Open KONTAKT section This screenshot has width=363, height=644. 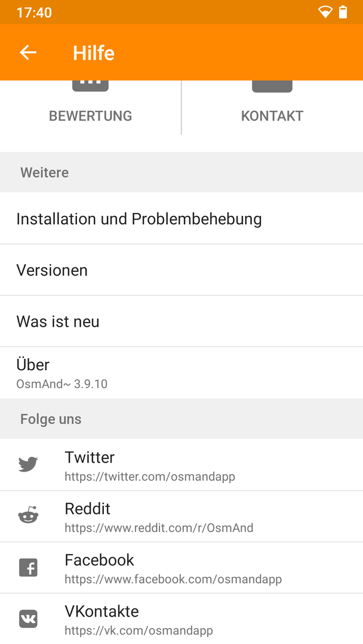pos(272,107)
